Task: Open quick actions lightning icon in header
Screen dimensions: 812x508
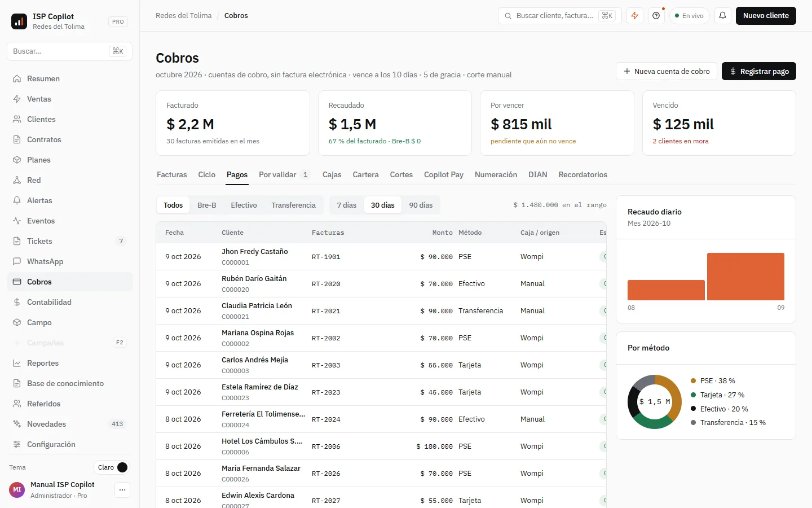Action: pyautogui.click(x=635, y=16)
